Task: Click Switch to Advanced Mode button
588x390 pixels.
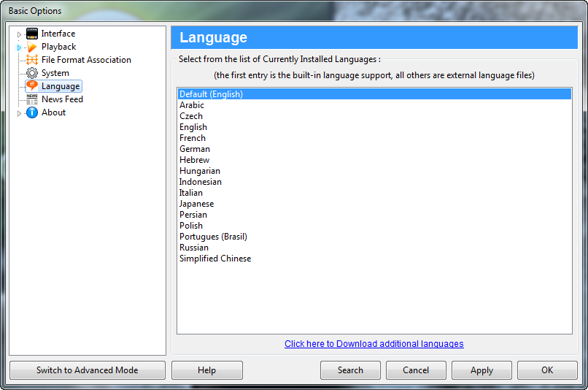Action: pos(88,370)
